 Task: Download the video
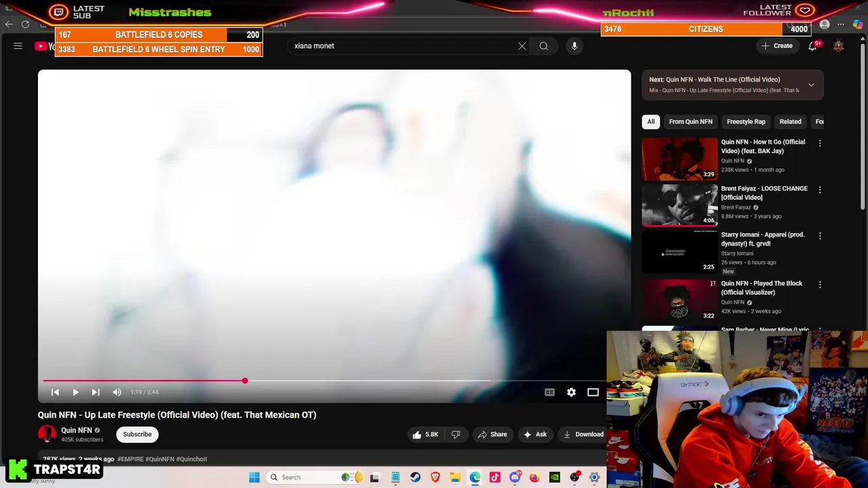pyautogui.click(x=583, y=434)
